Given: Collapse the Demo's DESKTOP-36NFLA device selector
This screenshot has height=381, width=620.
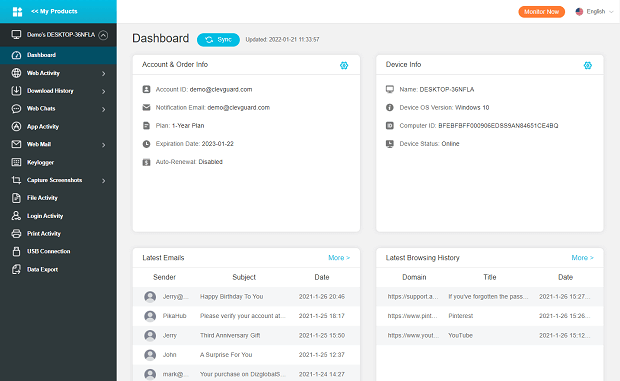Looking at the screenshot, I should pyautogui.click(x=103, y=35).
